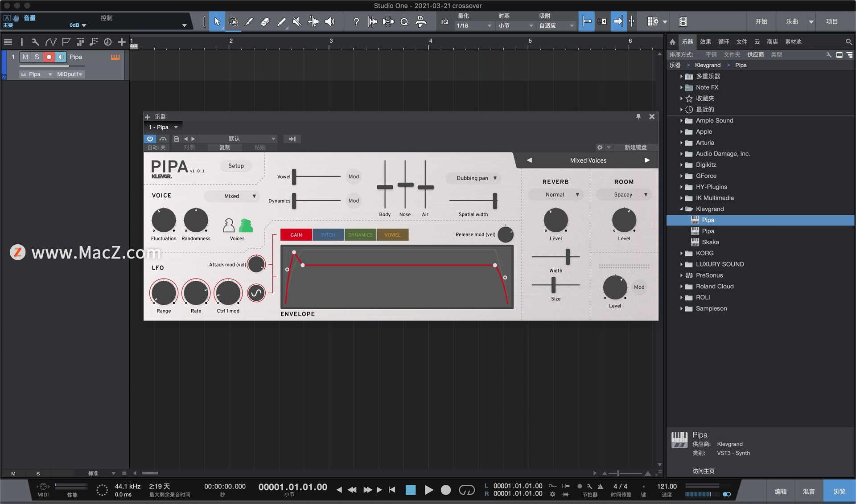Select the Listen speaker tool
The width and height of the screenshot is (856, 504).
pos(330,21)
